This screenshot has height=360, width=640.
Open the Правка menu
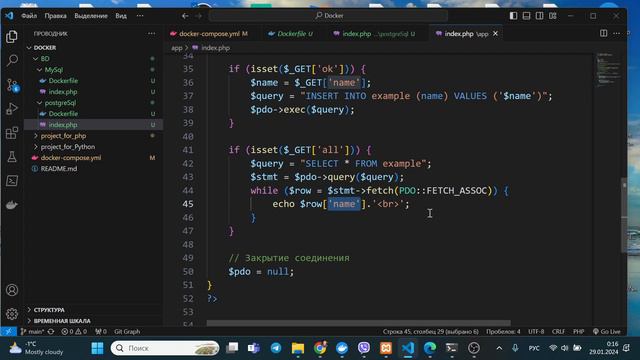pyautogui.click(x=56, y=16)
